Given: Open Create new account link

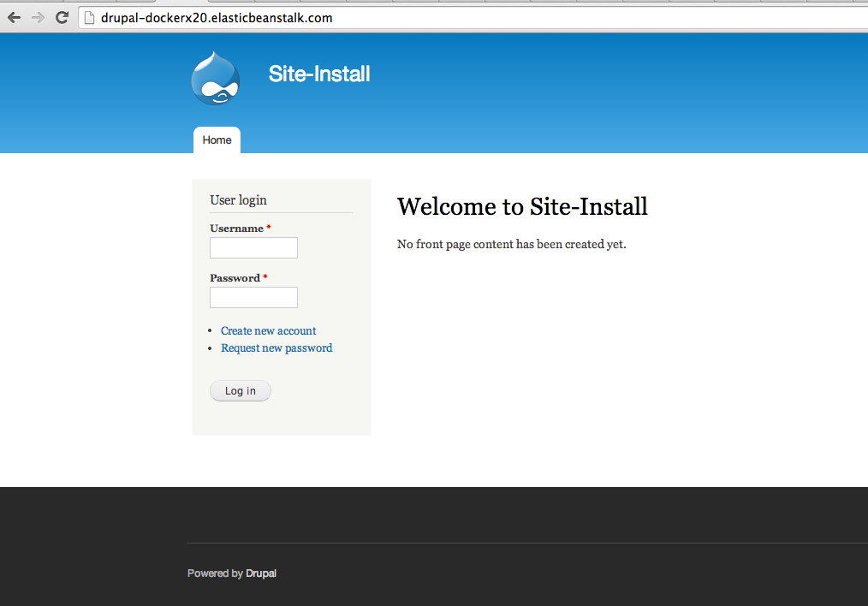Looking at the screenshot, I should click(x=269, y=330).
